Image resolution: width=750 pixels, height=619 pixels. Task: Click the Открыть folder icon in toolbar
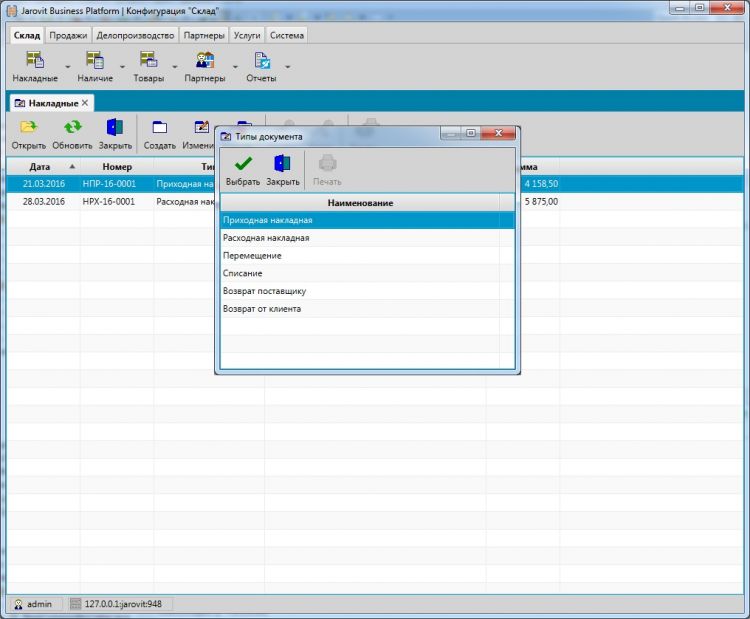(29, 127)
